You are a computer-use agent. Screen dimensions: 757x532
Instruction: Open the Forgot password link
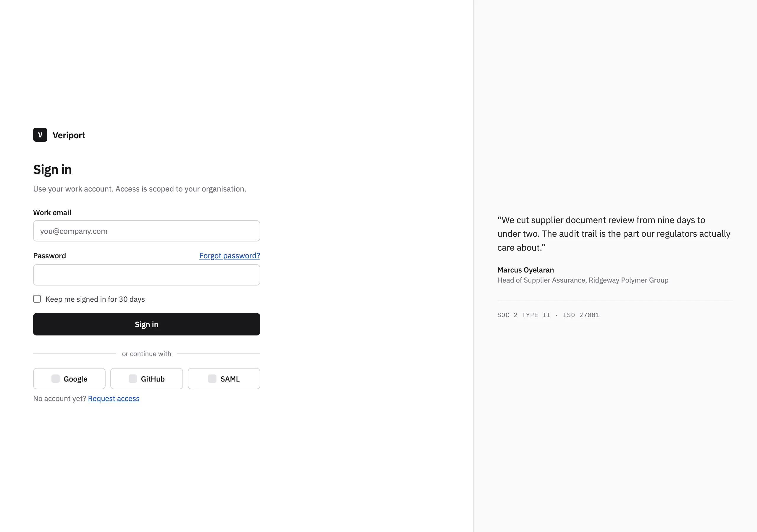point(229,255)
